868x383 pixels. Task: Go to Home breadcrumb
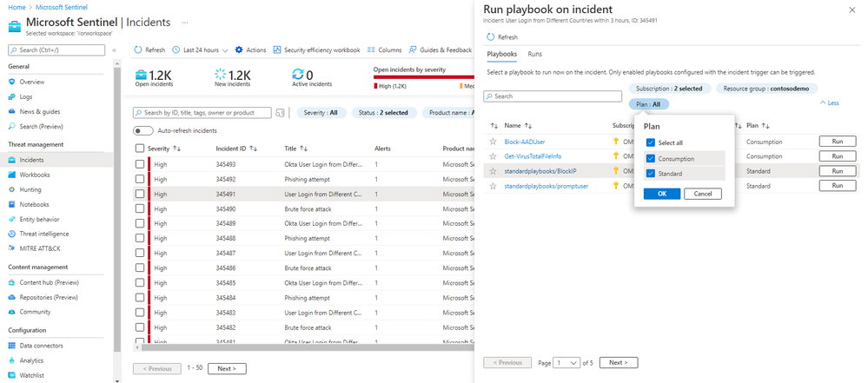(x=17, y=8)
